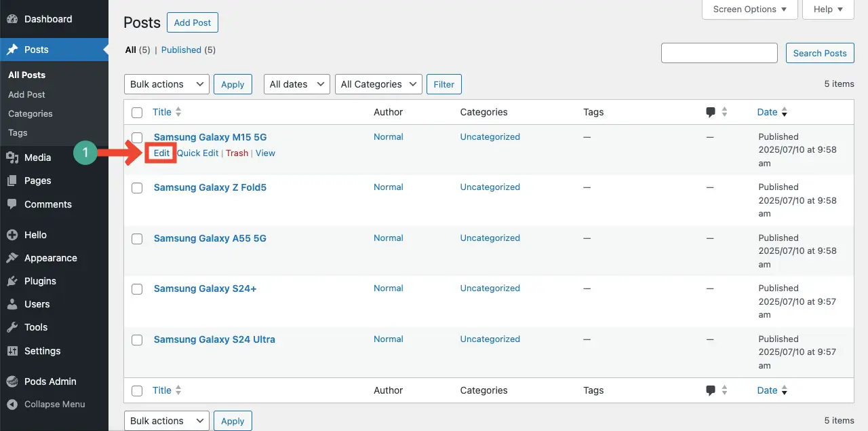
Task: Open the bottom Bulk actions dropdown
Action: 167,421
